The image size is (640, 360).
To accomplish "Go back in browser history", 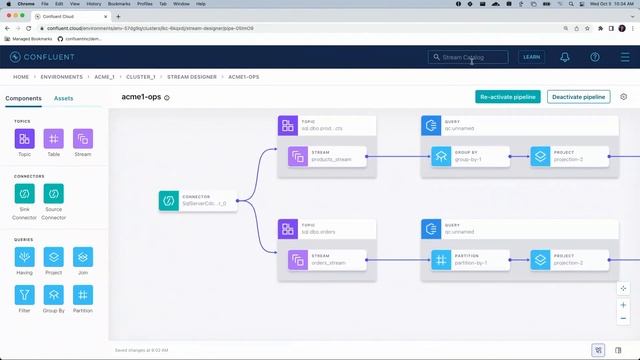I will (x=7, y=28).
